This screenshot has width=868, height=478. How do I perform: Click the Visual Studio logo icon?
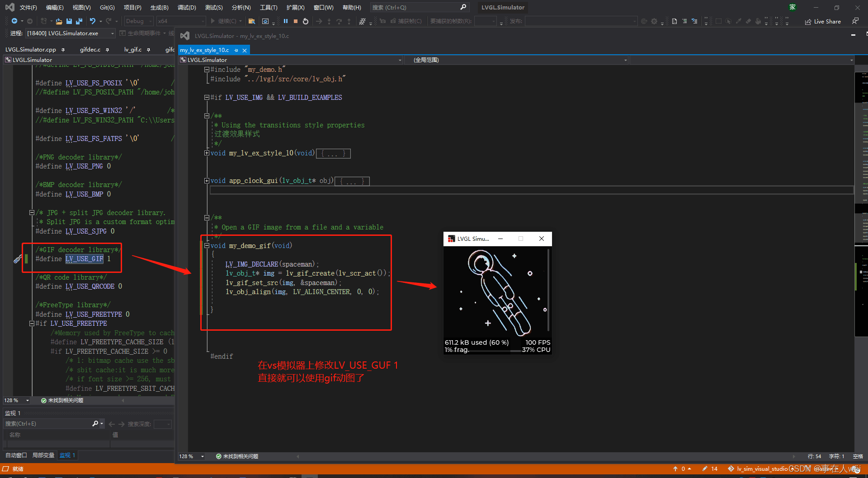click(9, 7)
